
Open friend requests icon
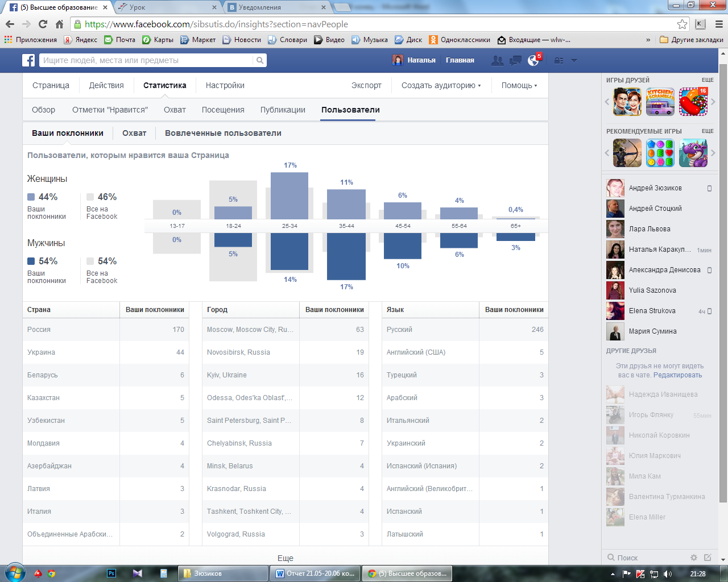click(498, 60)
